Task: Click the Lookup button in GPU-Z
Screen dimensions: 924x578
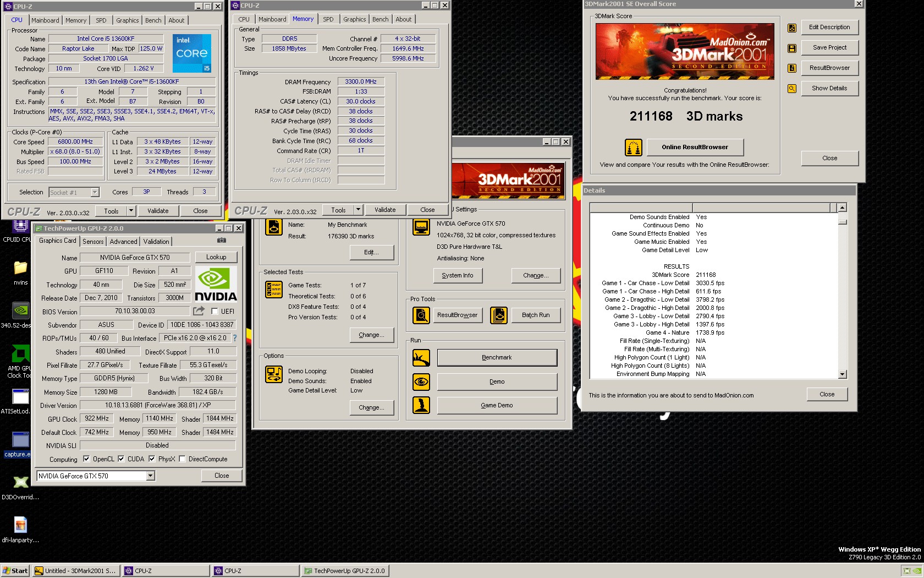Action: point(216,257)
